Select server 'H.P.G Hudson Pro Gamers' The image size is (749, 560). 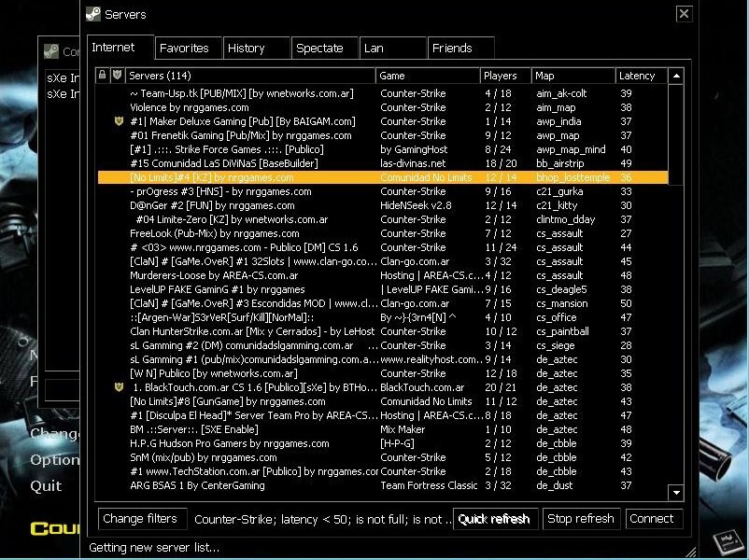coord(383,443)
